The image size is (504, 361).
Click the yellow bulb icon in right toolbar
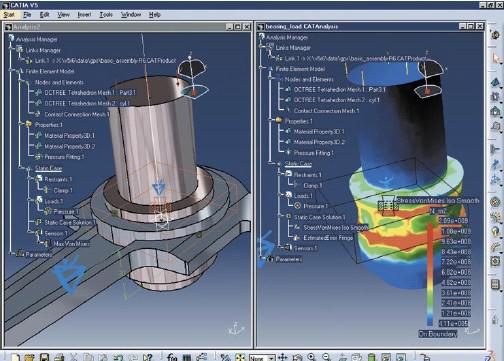click(x=496, y=232)
